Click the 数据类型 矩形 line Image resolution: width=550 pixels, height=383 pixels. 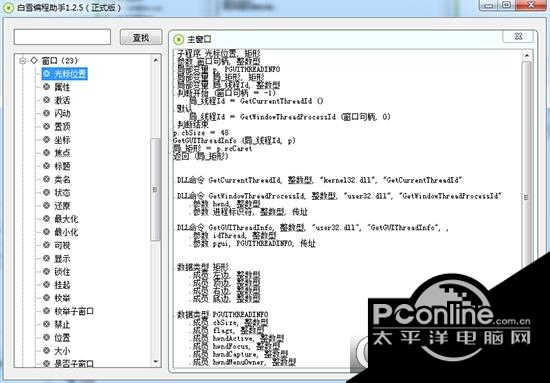click(203, 267)
